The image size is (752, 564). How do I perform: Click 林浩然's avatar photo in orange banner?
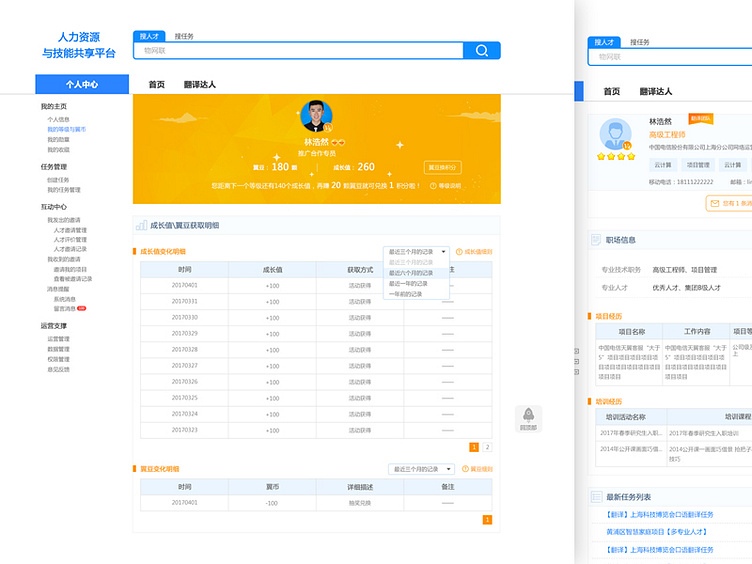316,116
